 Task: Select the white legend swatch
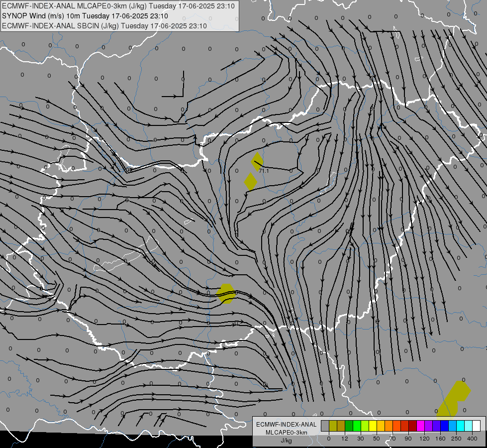[x=477, y=426]
